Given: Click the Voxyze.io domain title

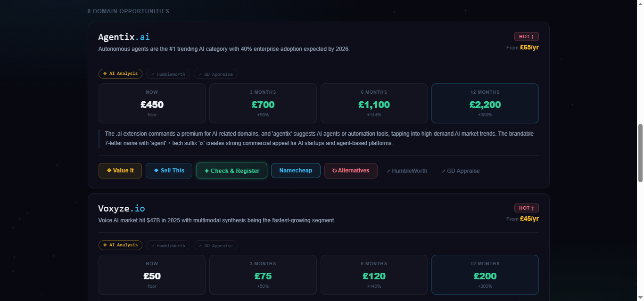Looking at the screenshot, I should coord(122,208).
